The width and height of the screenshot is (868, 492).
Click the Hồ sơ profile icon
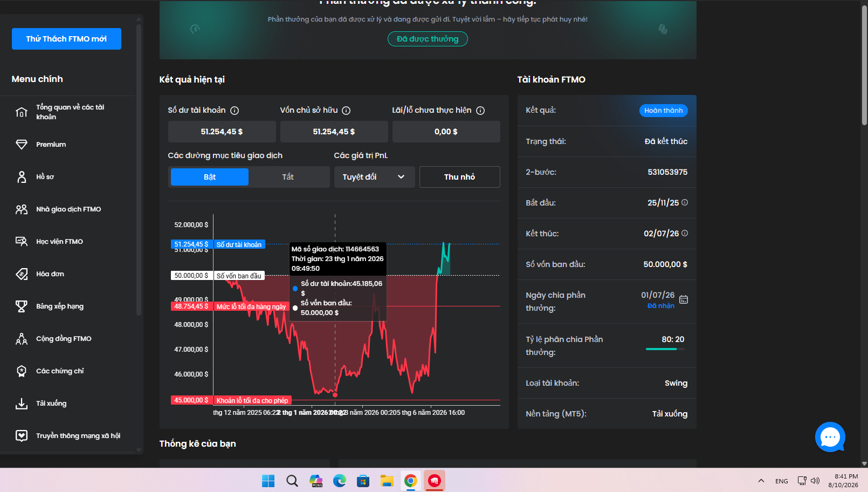tap(22, 177)
